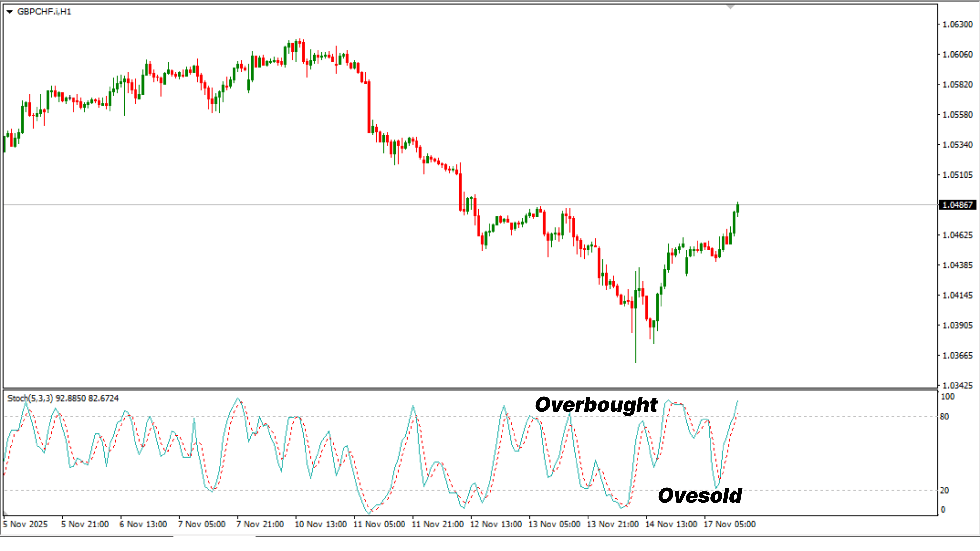Click the price scale value 1.03425
Image resolution: width=980 pixels, height=551 pixels.
957,385
